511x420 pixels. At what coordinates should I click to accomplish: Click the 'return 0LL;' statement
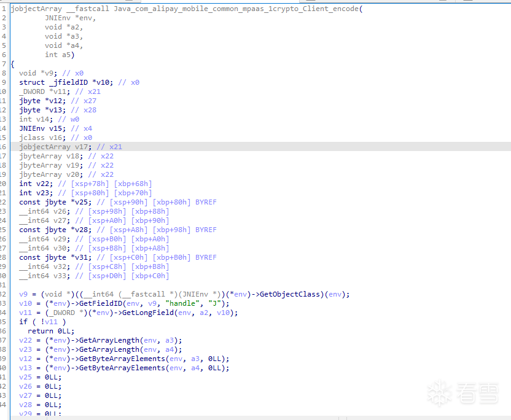[x=51, y=331]
